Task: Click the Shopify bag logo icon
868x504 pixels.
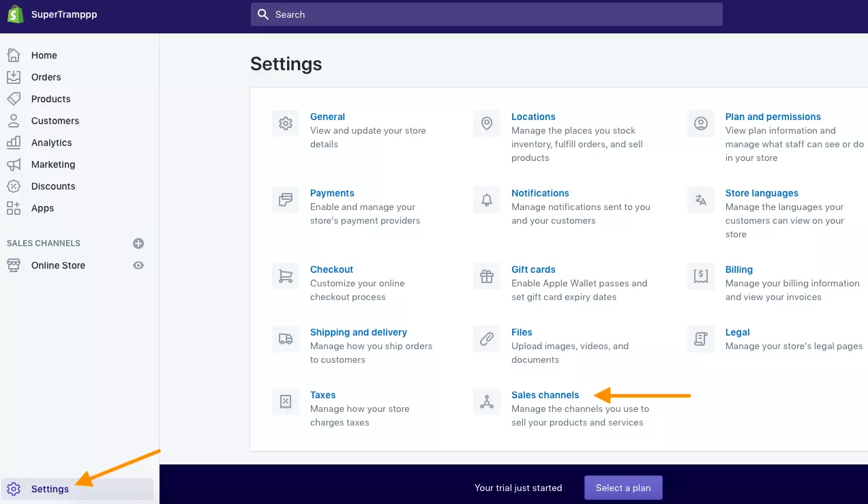Action: (x=16, y=14)
